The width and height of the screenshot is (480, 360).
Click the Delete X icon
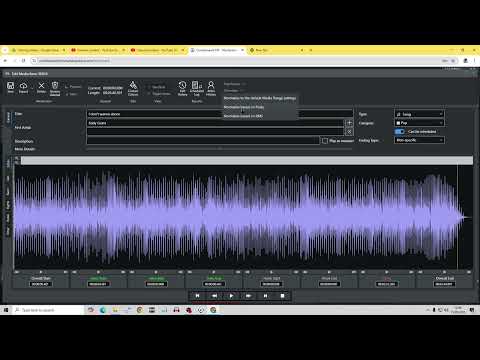coord(41,86)
